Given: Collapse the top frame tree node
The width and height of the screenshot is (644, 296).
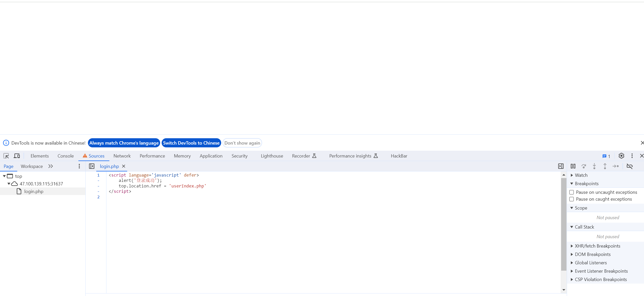Looking at the screenshot, I should pos(4,176).
